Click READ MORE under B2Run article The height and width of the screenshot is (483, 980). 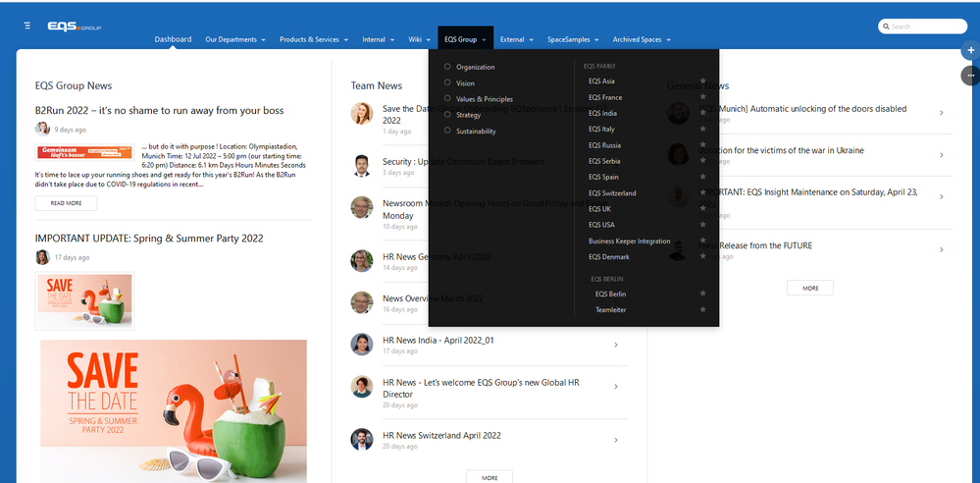coord(67,203)
